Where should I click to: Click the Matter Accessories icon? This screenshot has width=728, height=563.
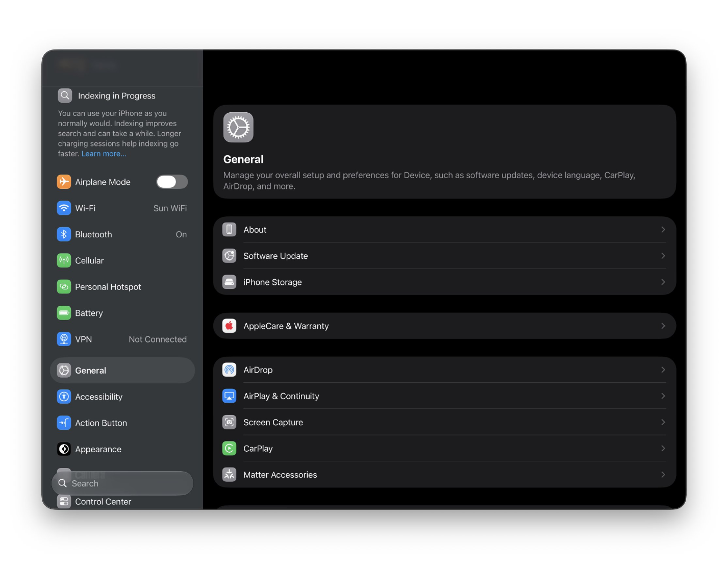point(230,475)
